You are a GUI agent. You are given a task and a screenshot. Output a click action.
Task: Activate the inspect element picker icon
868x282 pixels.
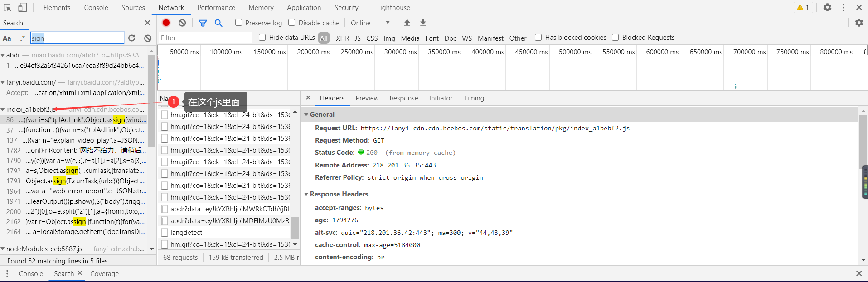pyautogui.click(x=7, y=7)
